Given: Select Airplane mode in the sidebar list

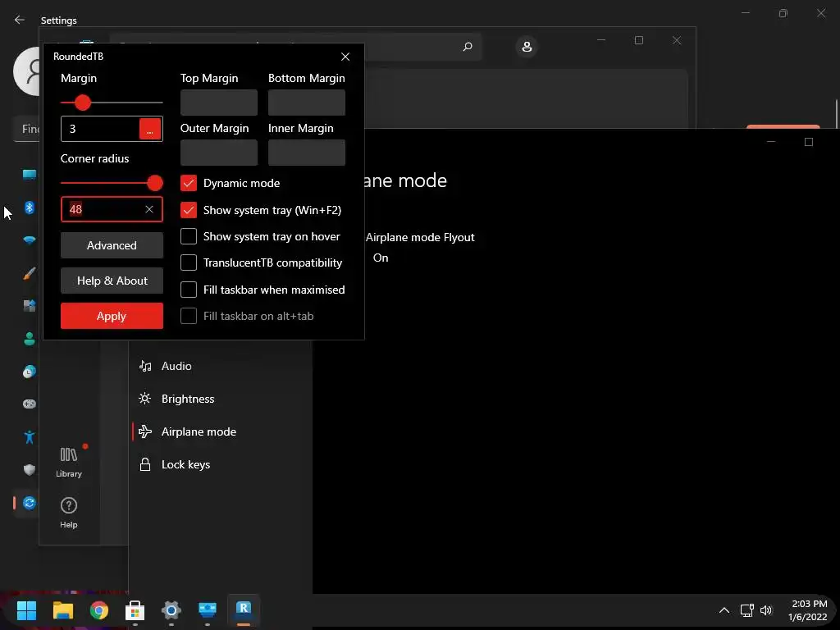Looking at the screenshot, I should coord(221,431).
